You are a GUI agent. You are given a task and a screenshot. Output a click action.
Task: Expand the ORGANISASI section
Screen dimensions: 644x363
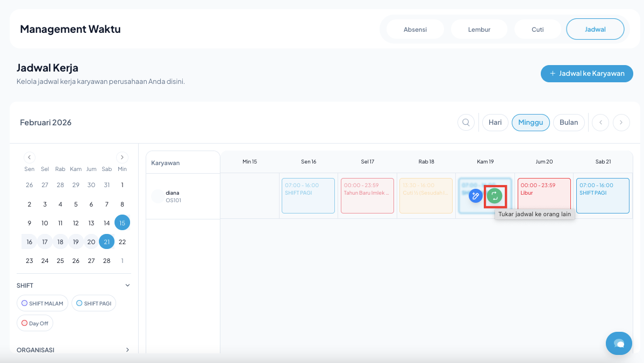[127, 350]
